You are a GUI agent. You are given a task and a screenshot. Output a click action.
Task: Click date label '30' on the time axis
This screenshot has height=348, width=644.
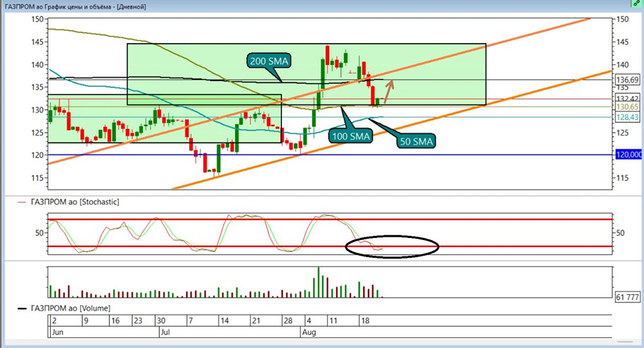pos(161,321)
